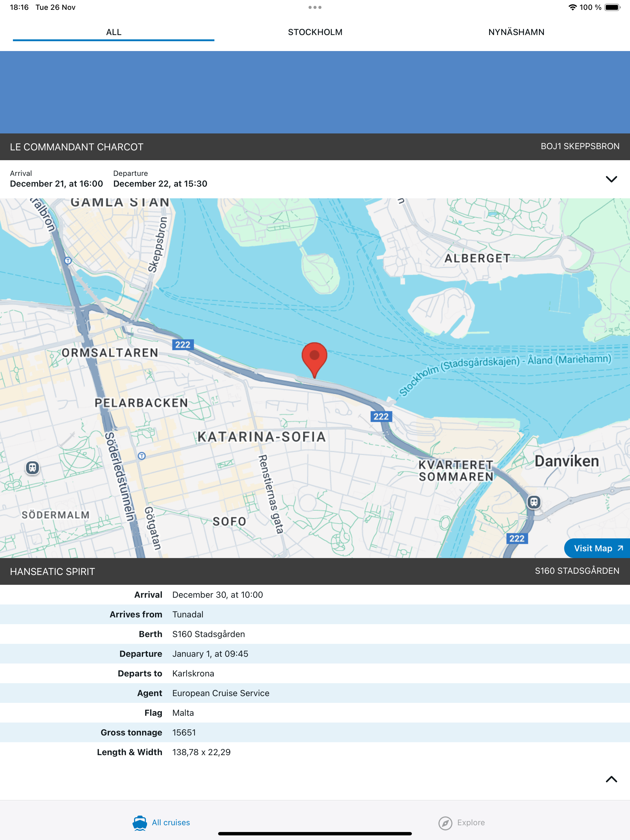This screenshot has height=840, width=630.
Task: Tap the dimensions value 138,78 x 22,29
Action: point(201,752)
